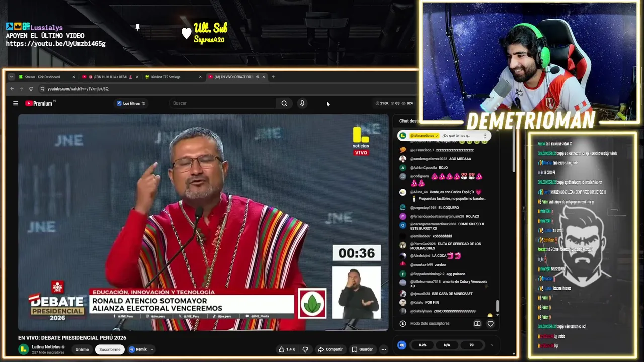Click the browser address bar URL
This screenshot has height=362, width=644.
click(x=78, y=88)
